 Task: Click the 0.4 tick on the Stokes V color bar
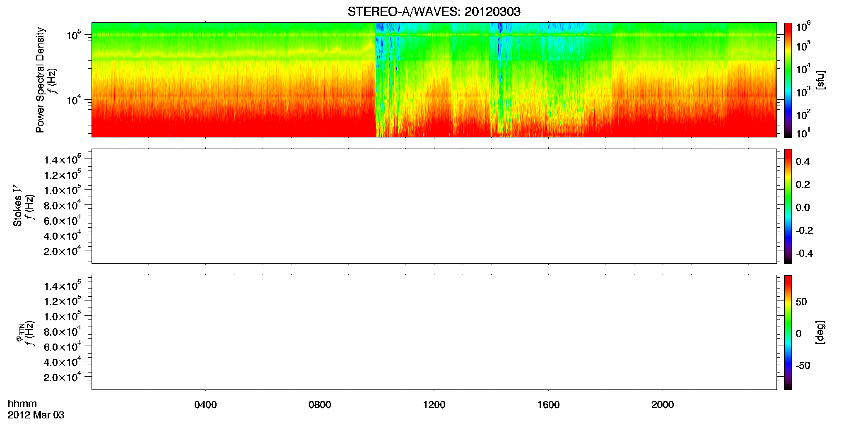[803, 162]
